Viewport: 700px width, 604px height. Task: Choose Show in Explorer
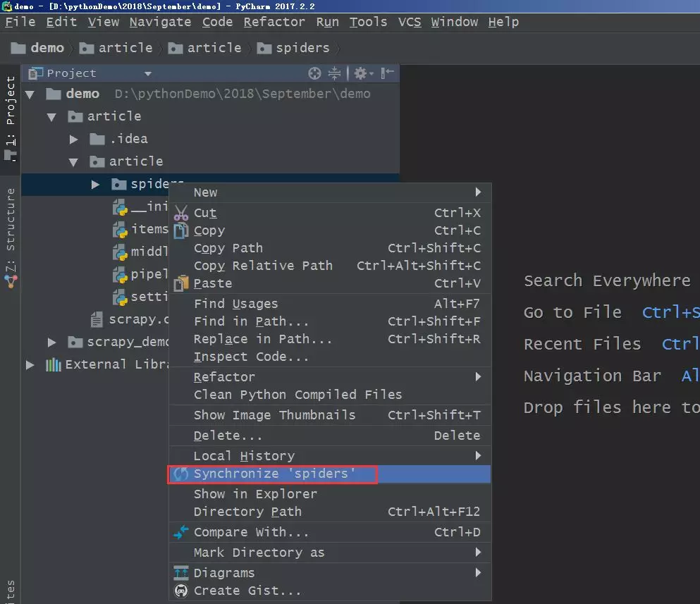tap(330, 494)
